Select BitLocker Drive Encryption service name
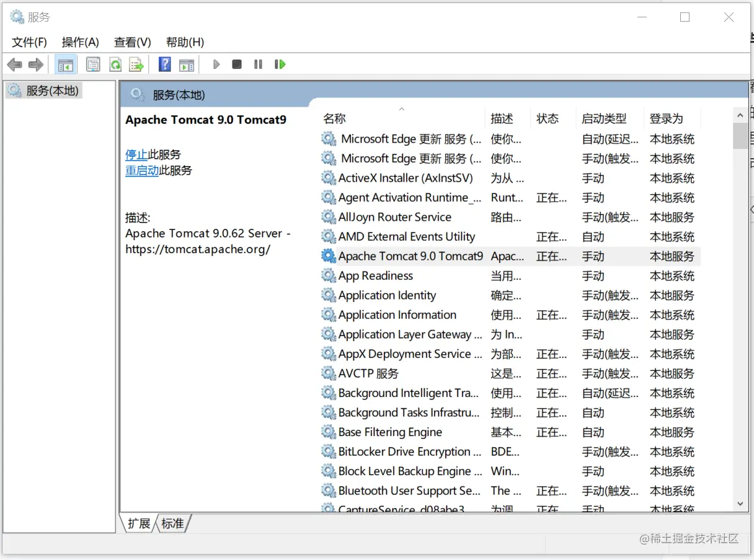 410,451
